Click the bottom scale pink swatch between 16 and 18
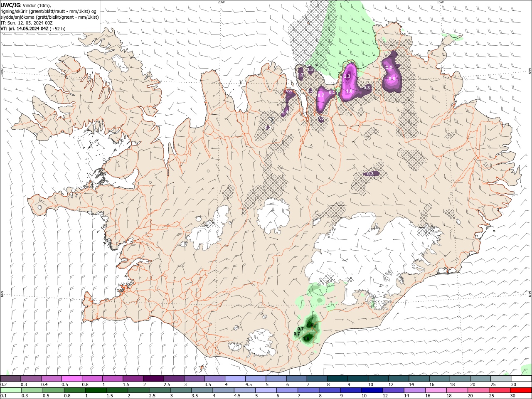 coord(436,390)
